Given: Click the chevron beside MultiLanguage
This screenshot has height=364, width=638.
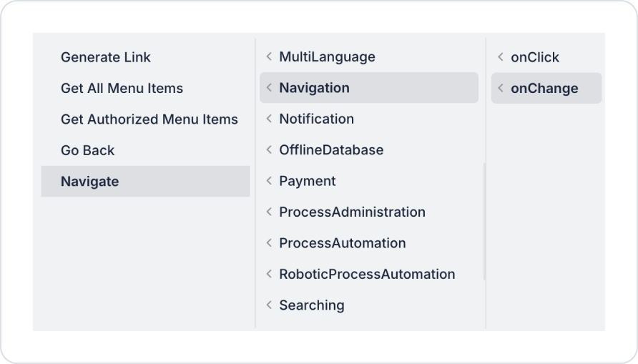Looking at the screenshot, I should [x=269, y=57].
